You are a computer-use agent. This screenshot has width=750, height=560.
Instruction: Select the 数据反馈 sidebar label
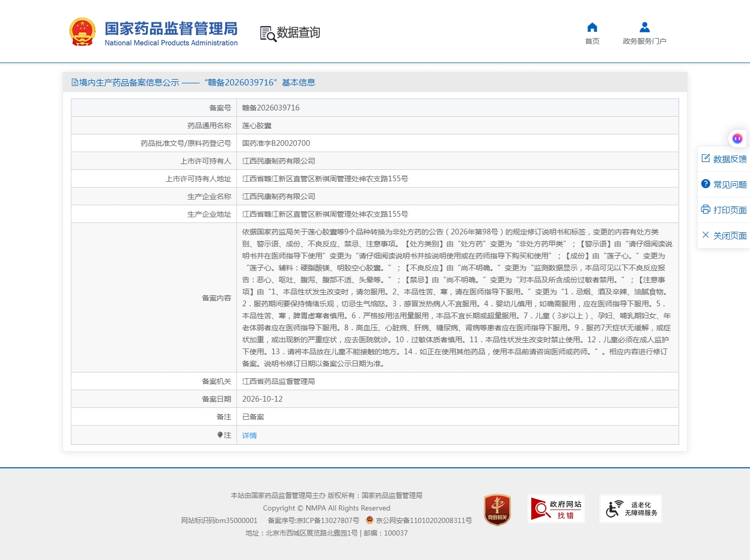pos(730,159)
